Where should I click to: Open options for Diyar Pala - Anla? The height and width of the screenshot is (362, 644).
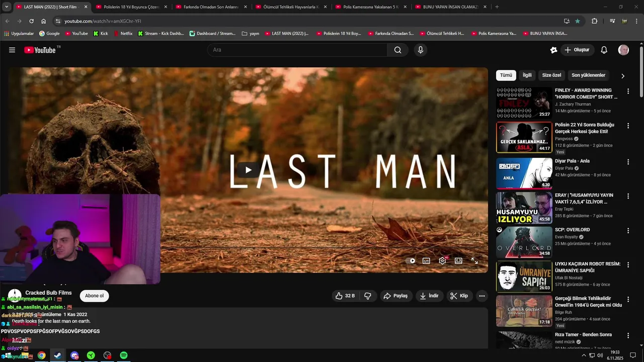[628, 162]
